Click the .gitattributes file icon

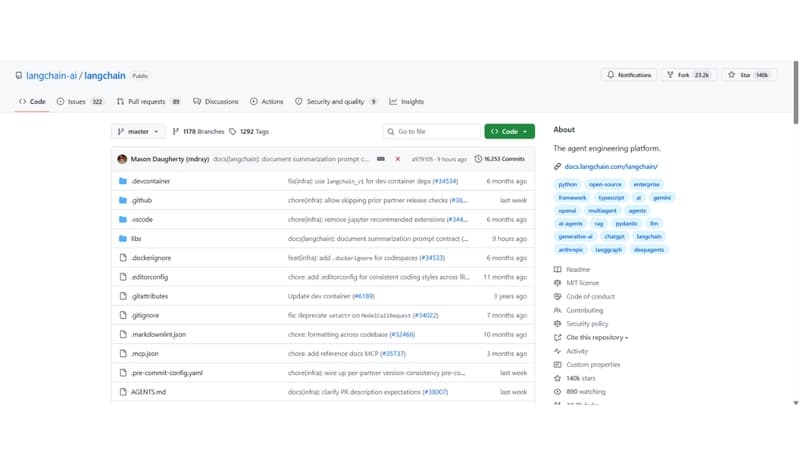pyautogui.click(x=122, y=296)
